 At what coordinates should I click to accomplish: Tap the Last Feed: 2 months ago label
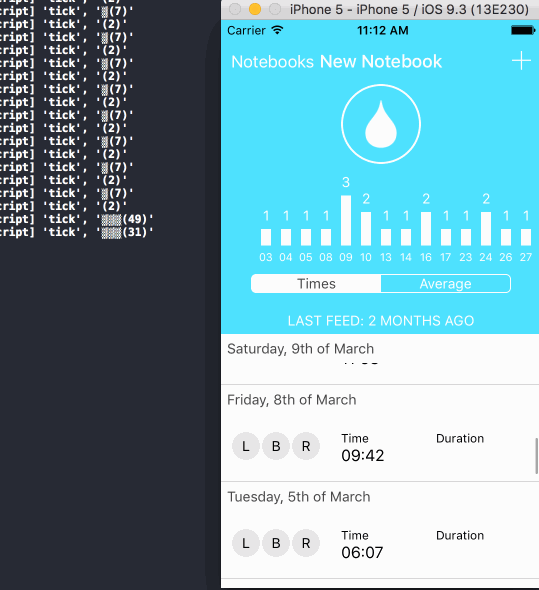click(x=381, y=321)
